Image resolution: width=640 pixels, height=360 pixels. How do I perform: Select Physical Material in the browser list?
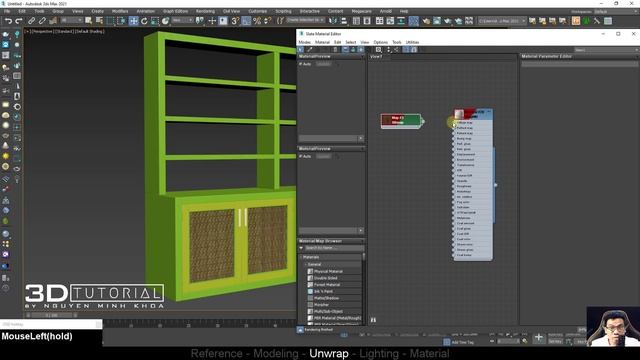tap(328, 271)
